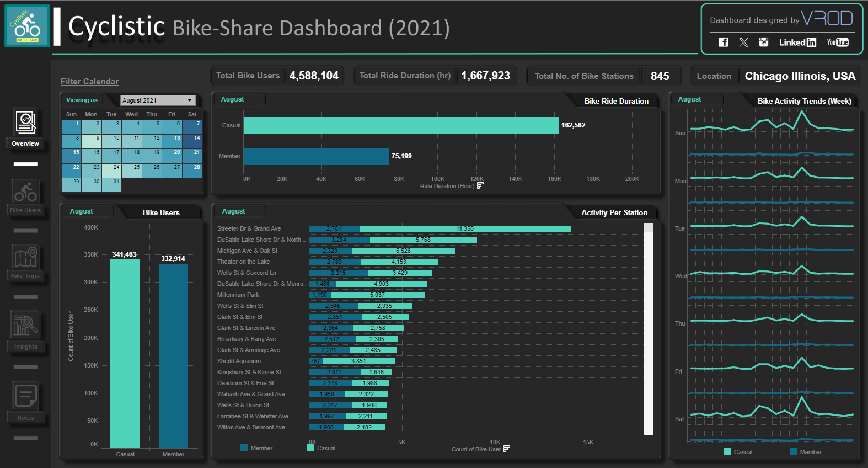The height and width of the screenshot is (468, 868).
Task: Click the Member ride duration bar
Action: click(317, 156)
